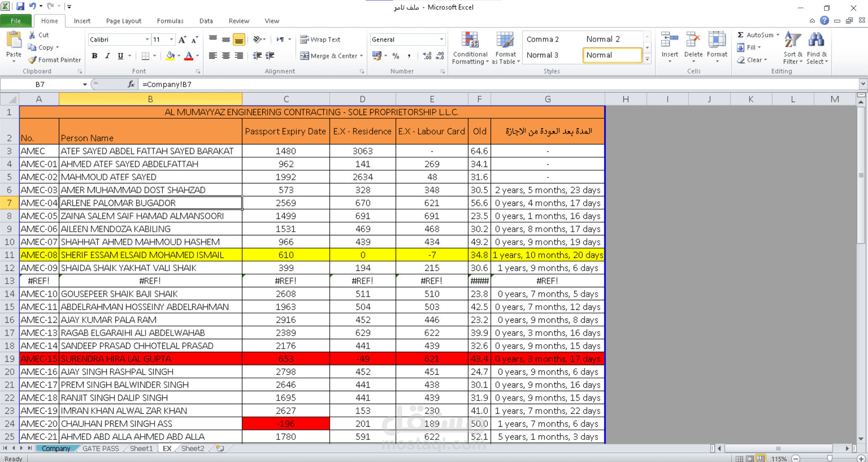This screenshot has width=868, height=462.
Task: Adjust the zoom slider handle
Action: 830,458
